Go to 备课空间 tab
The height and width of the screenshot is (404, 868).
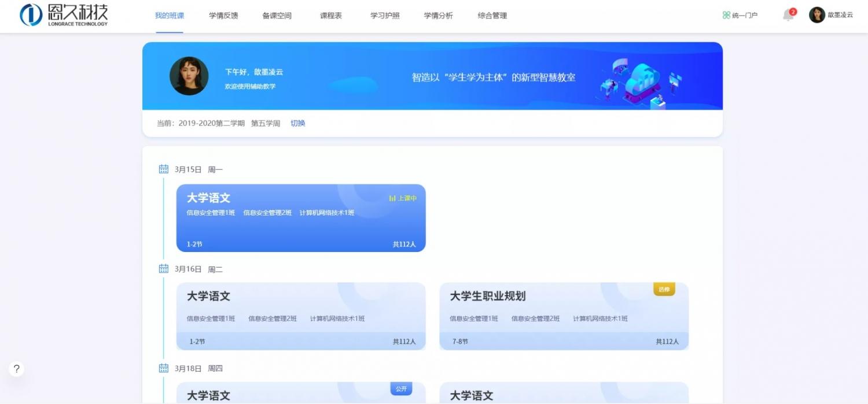pos(277,16)
